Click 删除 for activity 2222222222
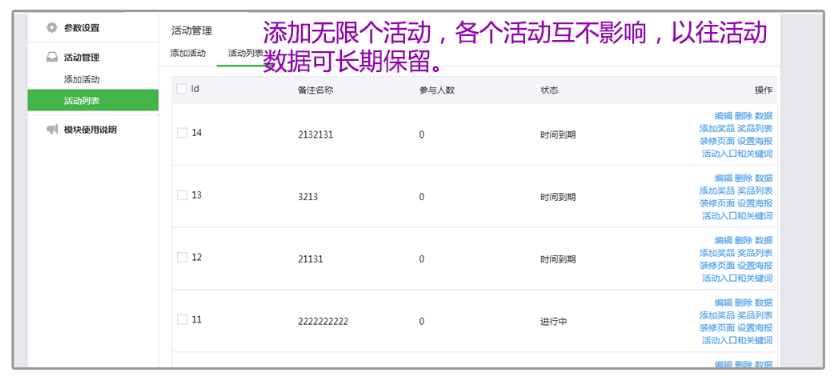 click(x=743, y=302)
